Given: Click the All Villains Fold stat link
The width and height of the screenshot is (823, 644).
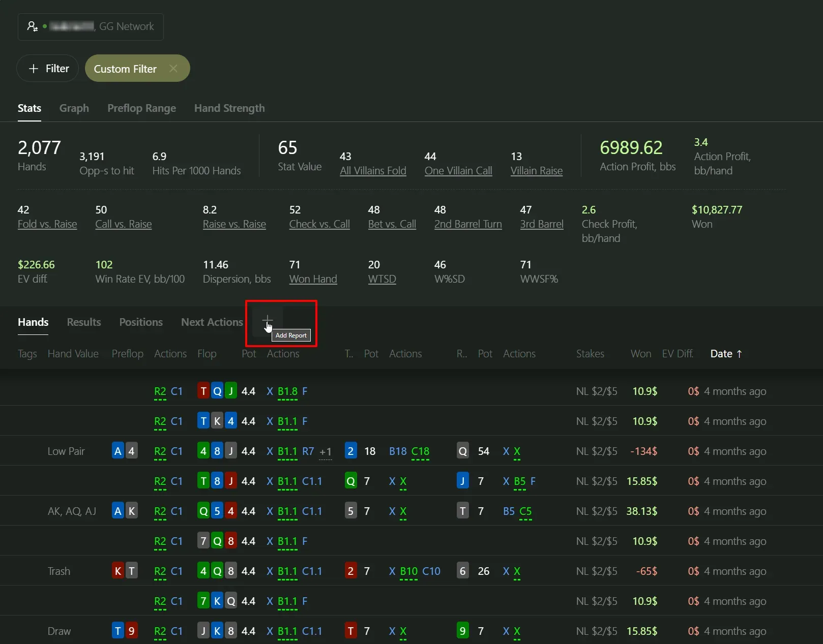Looking at the screenshot, I should (x=373, y=171).
